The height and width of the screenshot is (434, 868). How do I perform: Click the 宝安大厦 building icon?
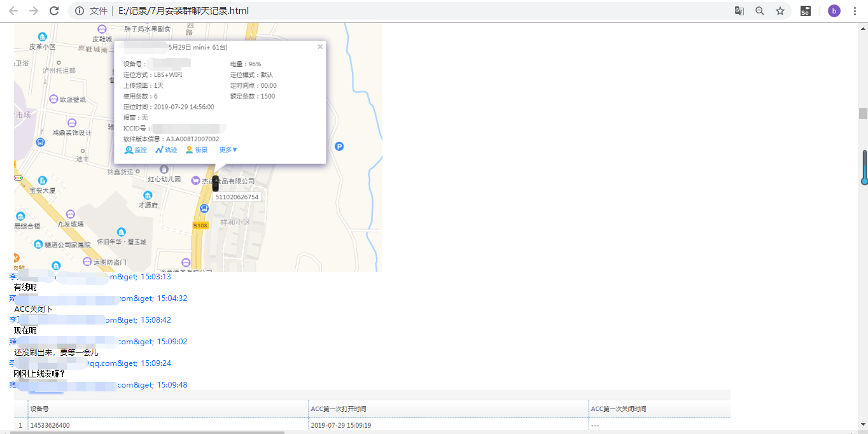(x=42, y=181)
